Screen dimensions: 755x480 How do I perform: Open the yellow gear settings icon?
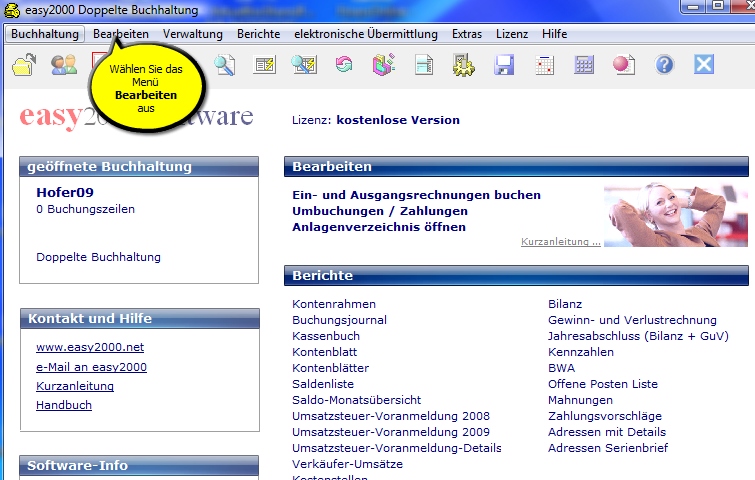[464, 65]
